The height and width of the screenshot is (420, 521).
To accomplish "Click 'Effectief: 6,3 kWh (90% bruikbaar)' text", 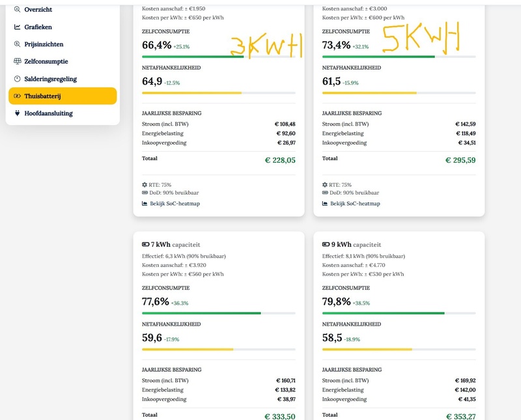I will point(184,256).
